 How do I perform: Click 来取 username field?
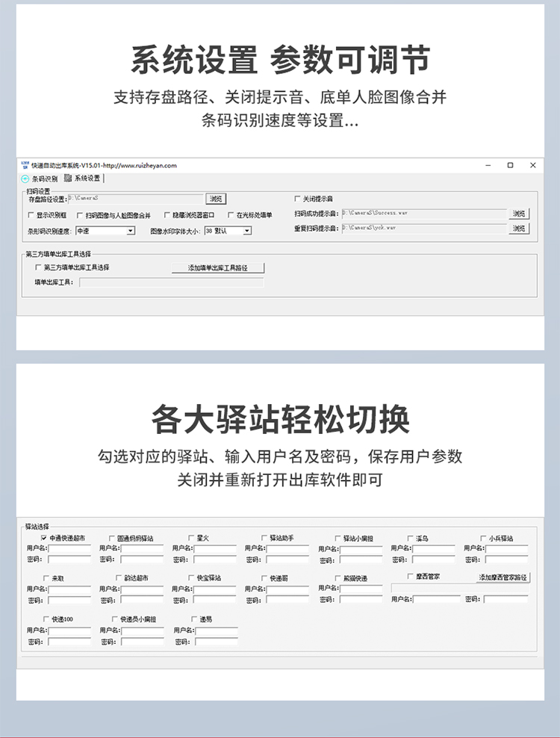point(69,589)
